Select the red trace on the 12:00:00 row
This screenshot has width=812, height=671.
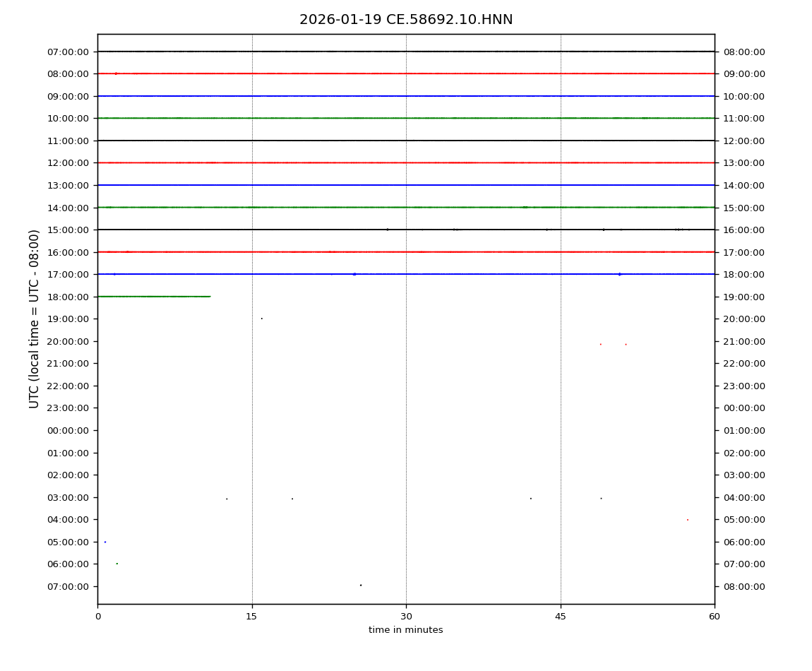click(406, 162)
